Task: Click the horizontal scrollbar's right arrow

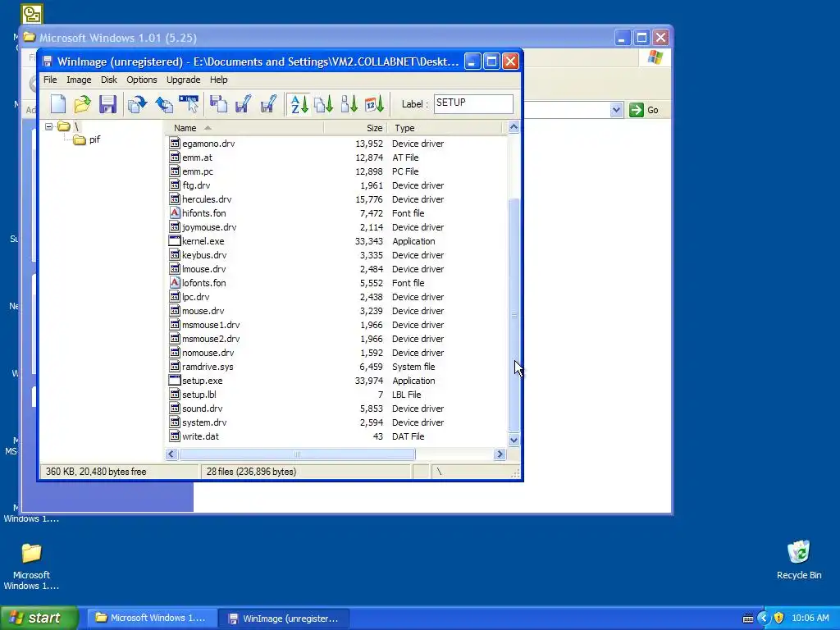Action: [x=500, y=454]
